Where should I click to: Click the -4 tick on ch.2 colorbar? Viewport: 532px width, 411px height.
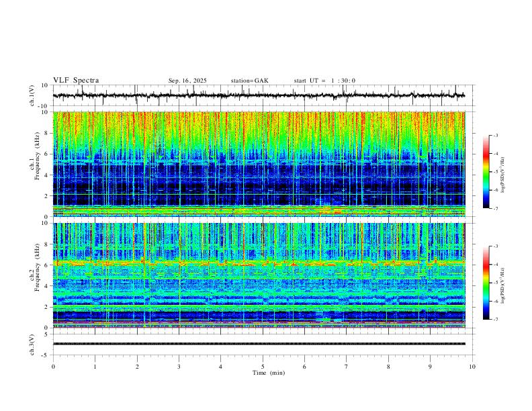pos(496,265)
